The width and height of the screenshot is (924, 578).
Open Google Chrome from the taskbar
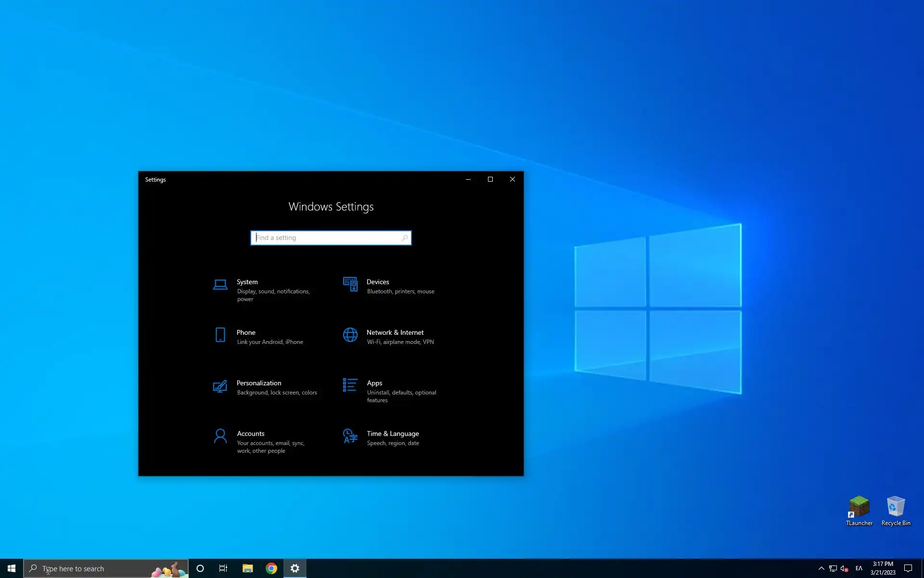click(x=271, y=568)
